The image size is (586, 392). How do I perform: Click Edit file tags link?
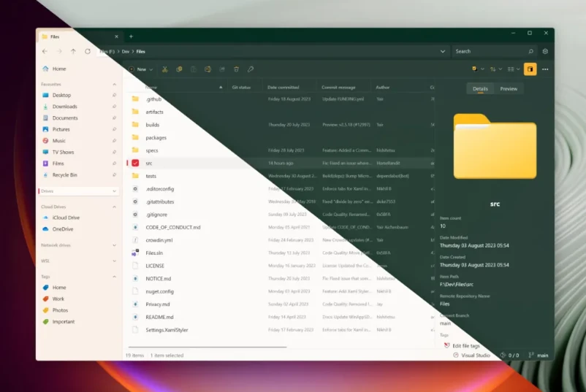(465, 346)
